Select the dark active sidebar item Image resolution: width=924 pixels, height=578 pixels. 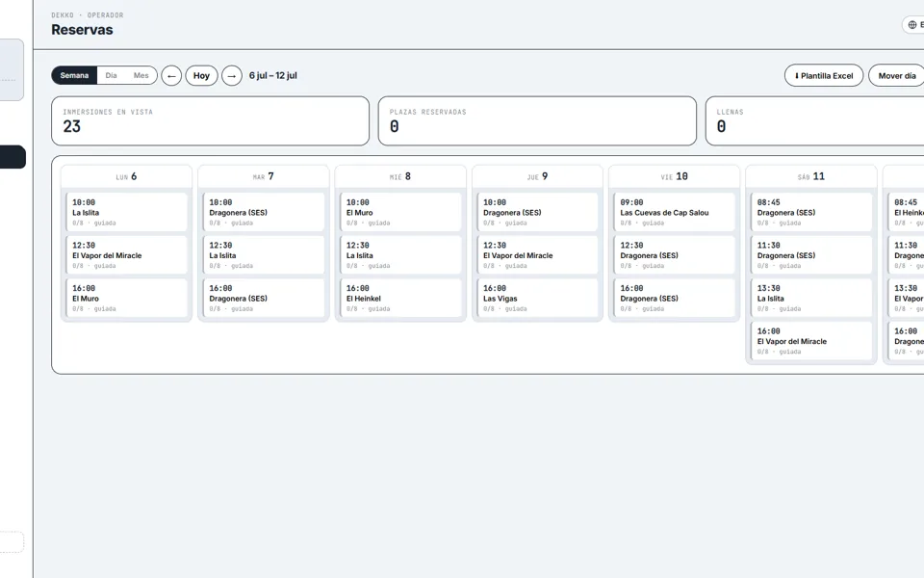click(13, 157)
